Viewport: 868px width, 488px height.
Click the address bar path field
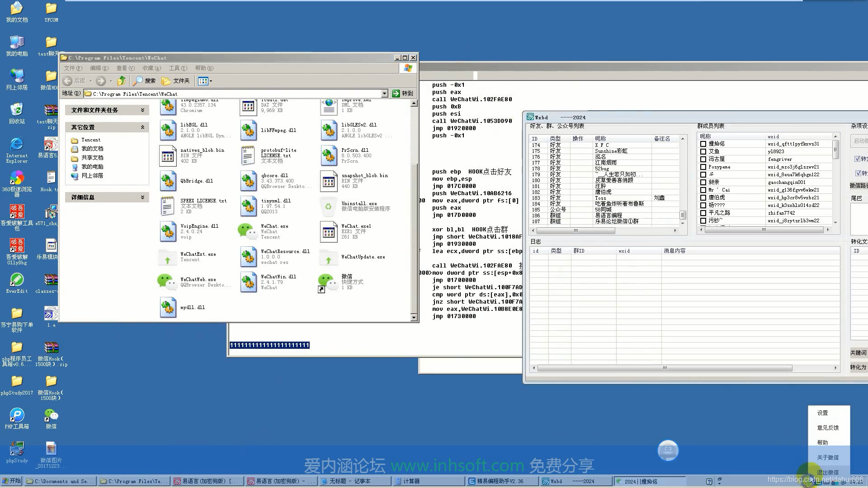(x=233, y=94)
